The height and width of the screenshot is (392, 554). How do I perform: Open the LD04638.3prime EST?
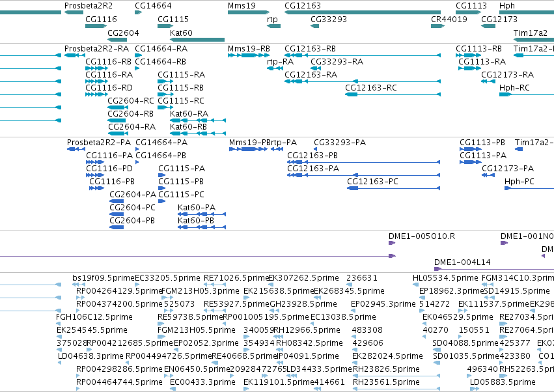pos(60,363)
